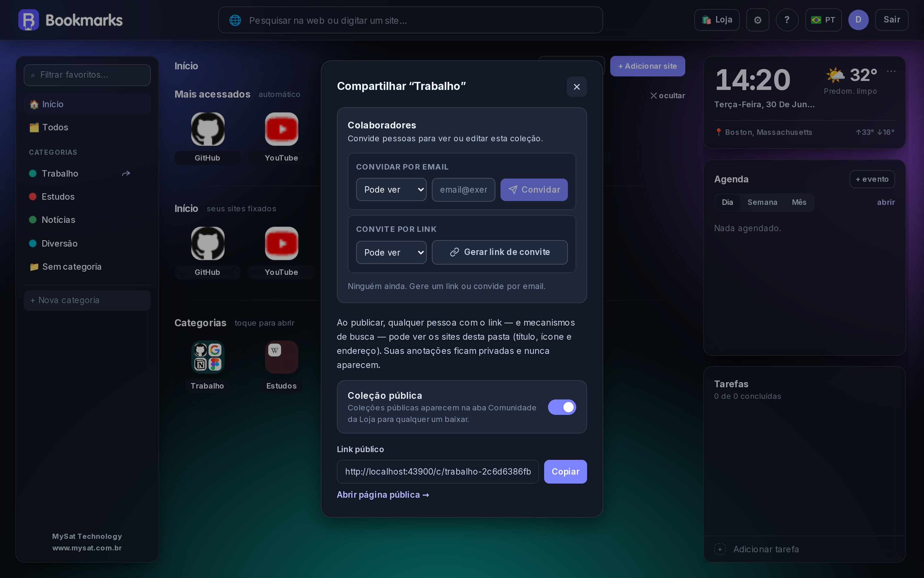924x578 pixels.
Task: Click the share arrow next to Trabalho
Action: (x=126, y=173)
